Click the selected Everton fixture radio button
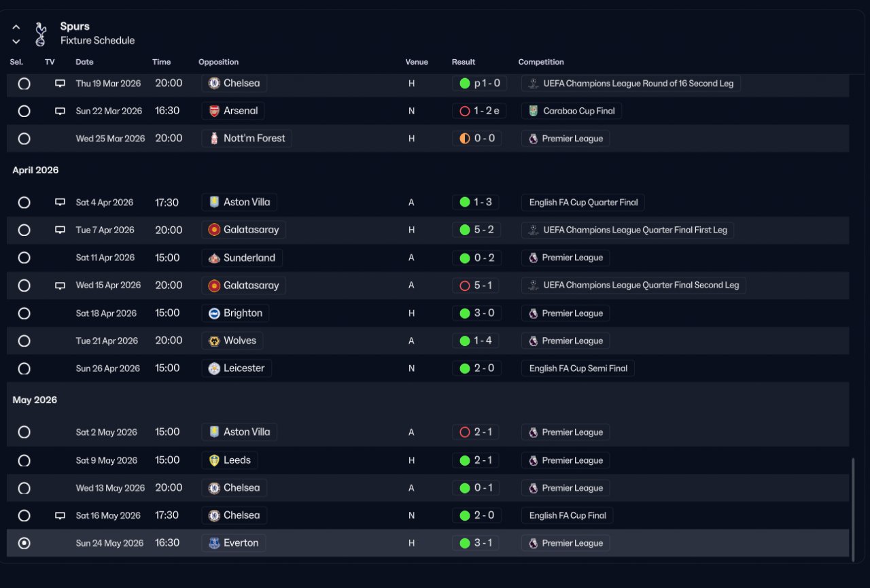Image resolution: width=870 pixels, height=588 pixels. 24,543
